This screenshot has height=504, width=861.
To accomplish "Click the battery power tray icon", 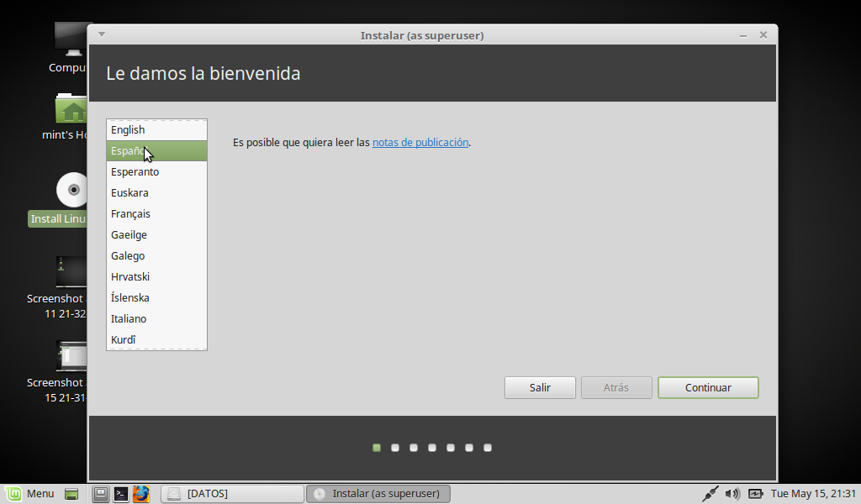I will 755,494.
